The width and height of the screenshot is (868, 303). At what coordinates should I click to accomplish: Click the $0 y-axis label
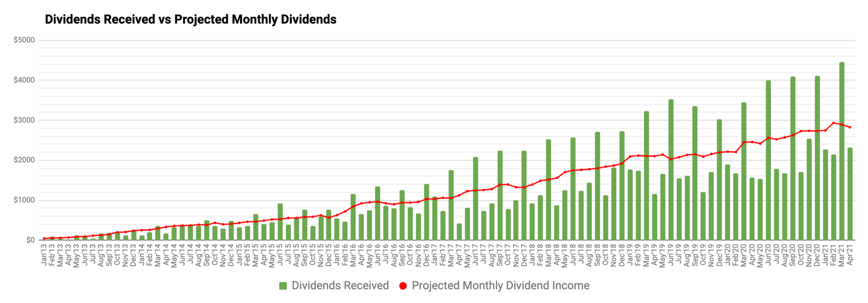pos(30,240)
